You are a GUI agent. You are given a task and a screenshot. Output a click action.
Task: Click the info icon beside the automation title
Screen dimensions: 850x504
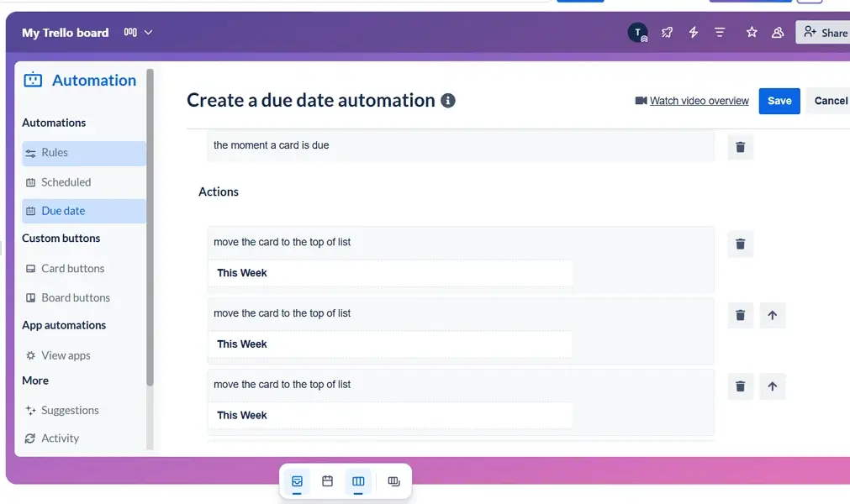(448, 100)
